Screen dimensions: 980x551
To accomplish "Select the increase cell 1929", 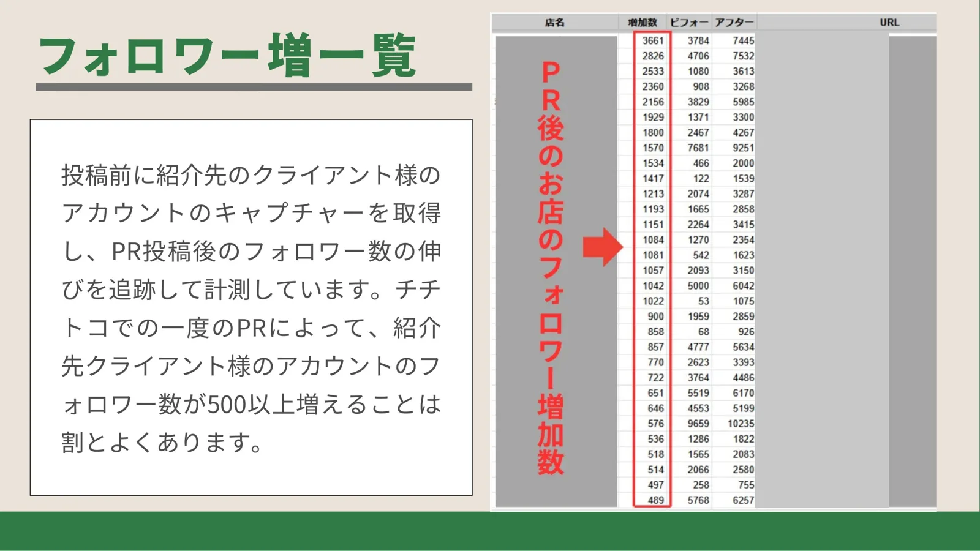I will [x=653, y=117].
